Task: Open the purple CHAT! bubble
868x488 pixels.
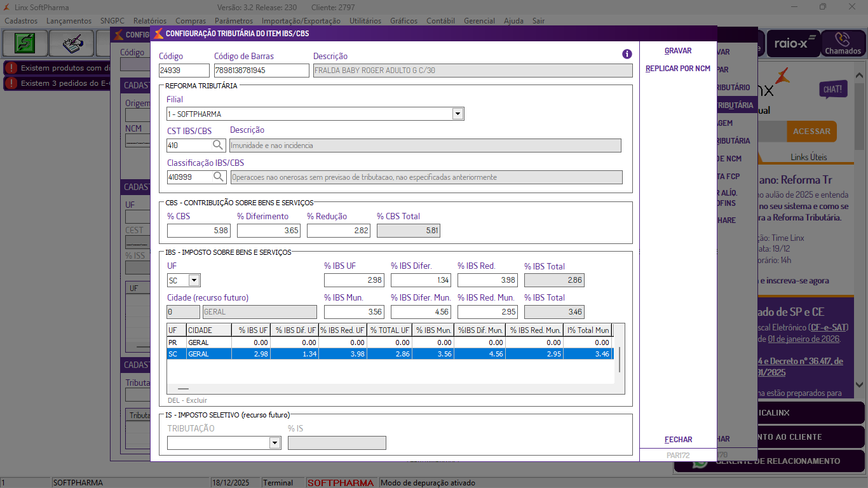Action: pos(832,90)
